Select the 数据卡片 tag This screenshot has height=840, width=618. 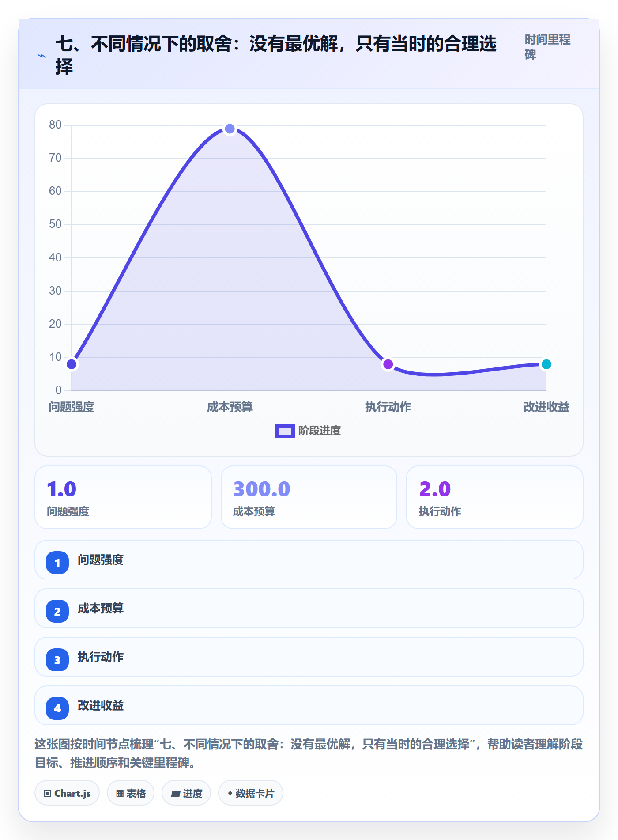[251, 793]
